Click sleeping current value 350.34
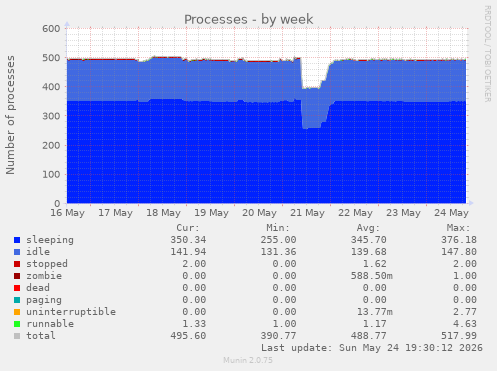This screenshot has height=371, width=497. point(188,240)
